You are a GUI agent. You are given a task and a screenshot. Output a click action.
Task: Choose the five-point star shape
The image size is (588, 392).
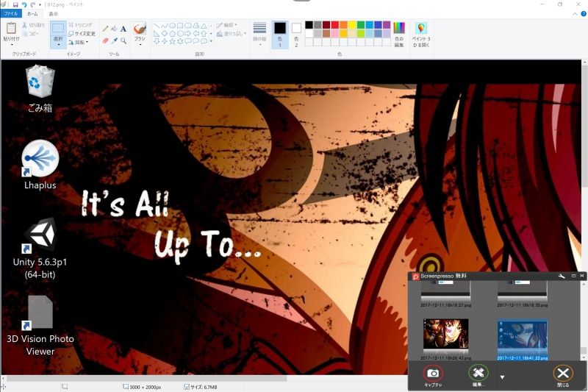point(172,41)
